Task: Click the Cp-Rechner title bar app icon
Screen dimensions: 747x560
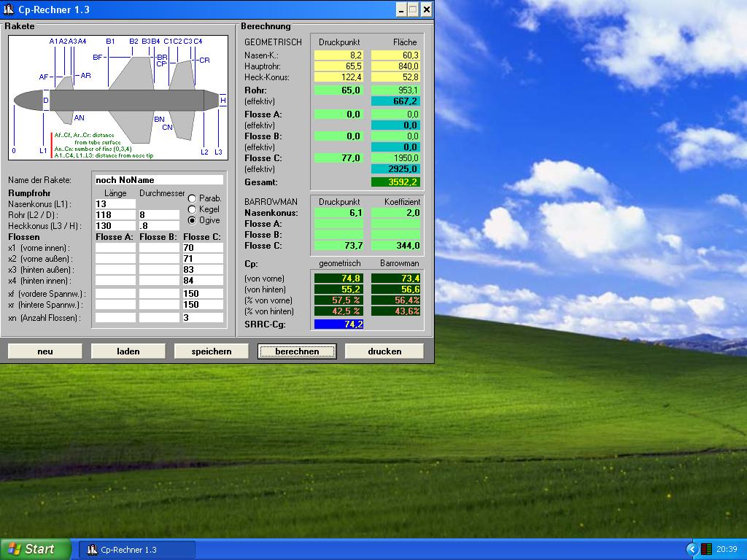Action: pyautogui.click(x=9, y=9)
